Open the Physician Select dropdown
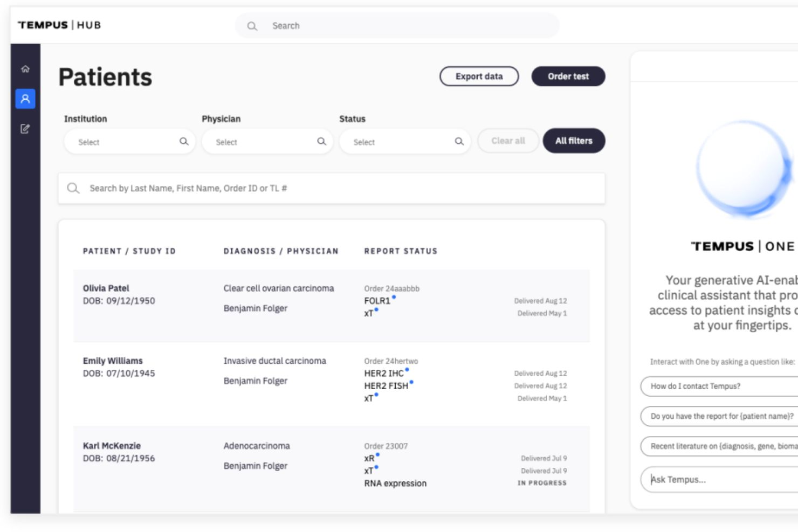This screenshot has height=532, width=798. (x=267, y=141)
